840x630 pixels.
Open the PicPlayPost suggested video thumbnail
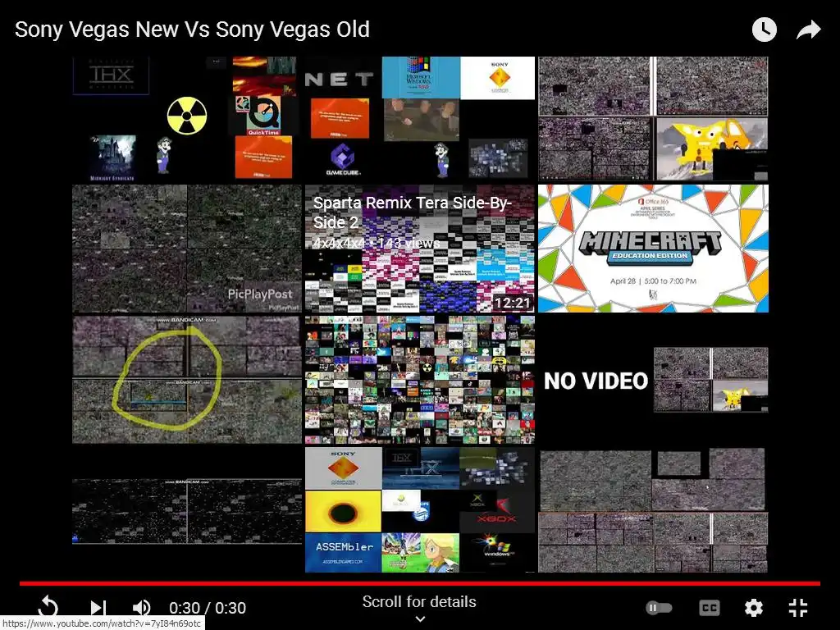(187, 248)
